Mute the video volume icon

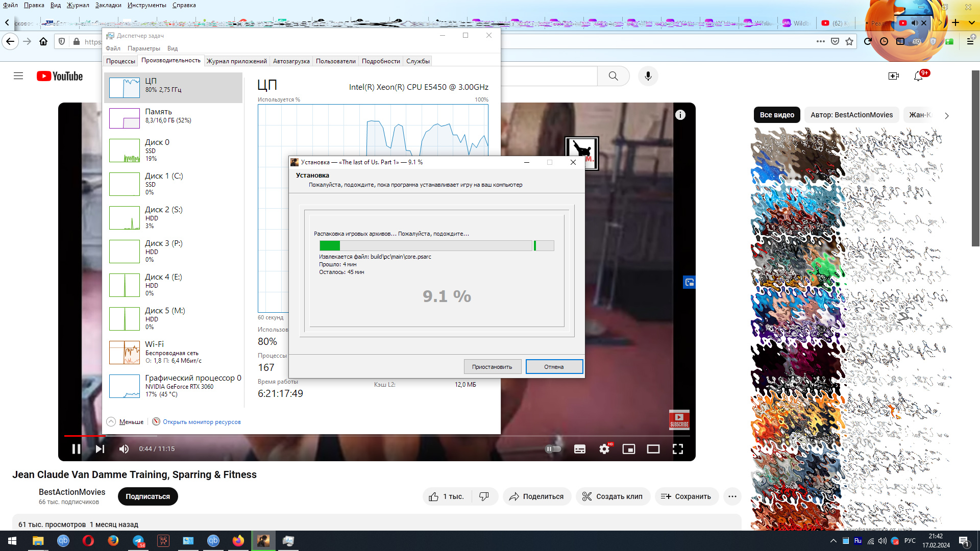point(124,449)
